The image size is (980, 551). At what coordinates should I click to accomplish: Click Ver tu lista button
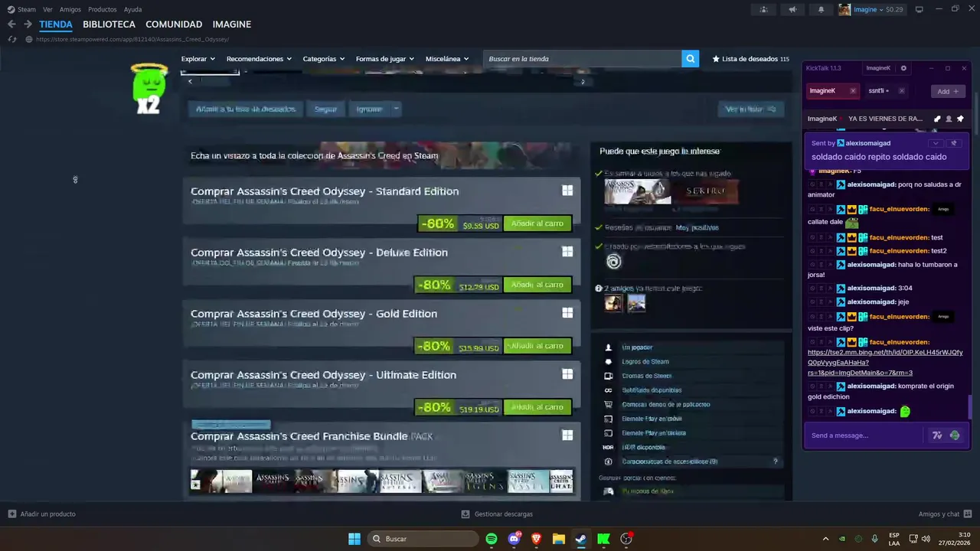coord(751,109)
